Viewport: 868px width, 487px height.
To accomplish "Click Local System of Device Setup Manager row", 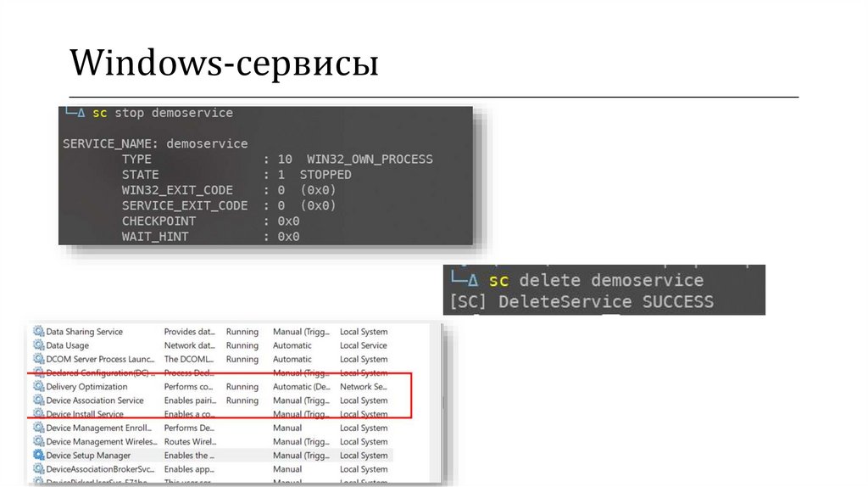I will click(364, 455).
